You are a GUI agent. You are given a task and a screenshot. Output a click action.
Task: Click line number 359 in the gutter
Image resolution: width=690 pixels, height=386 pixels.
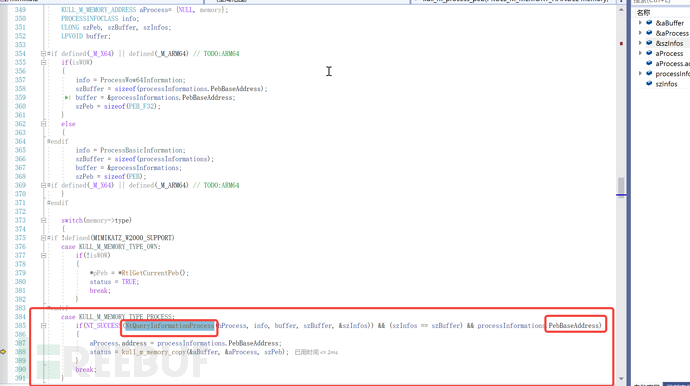click(20, 98)
